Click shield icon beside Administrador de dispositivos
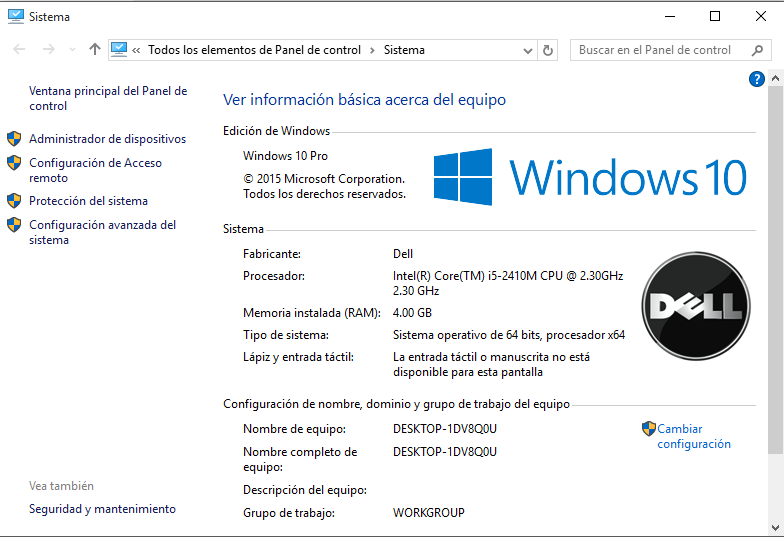Screen dimensions: 784x537 [x=14, y=138]
